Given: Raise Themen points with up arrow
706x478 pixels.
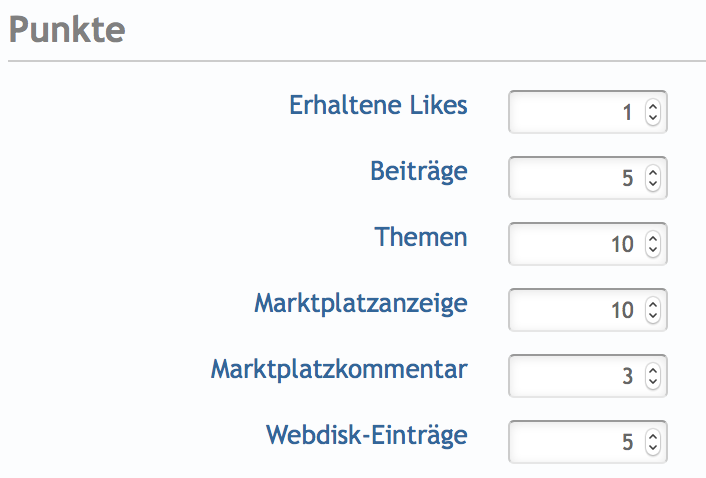Looking at the screenshot, I should (x=653, y=238).
